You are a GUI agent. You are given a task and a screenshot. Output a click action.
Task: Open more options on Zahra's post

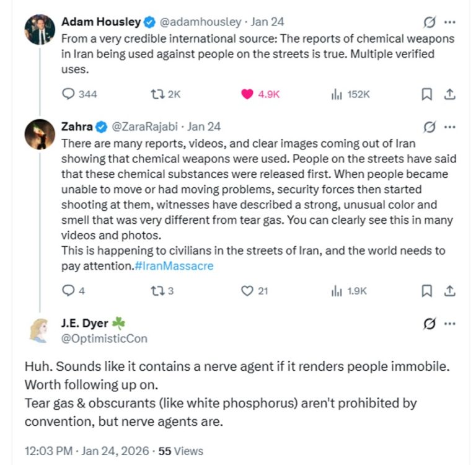pos(451,127)
